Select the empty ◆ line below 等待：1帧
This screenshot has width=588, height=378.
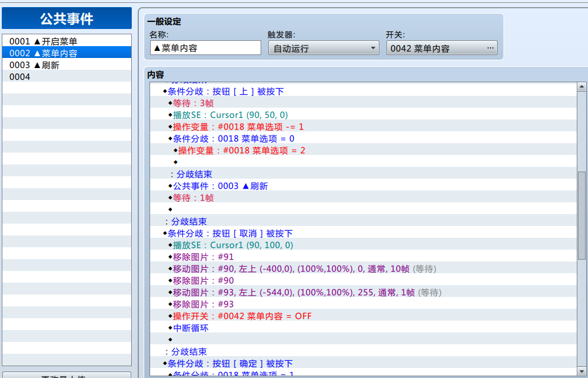click(x=363, y=209)
